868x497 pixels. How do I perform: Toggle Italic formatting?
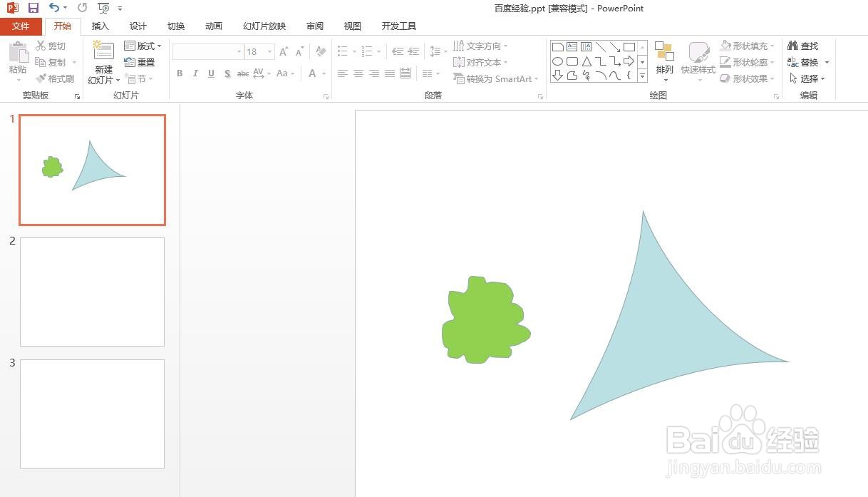[195, 73]
